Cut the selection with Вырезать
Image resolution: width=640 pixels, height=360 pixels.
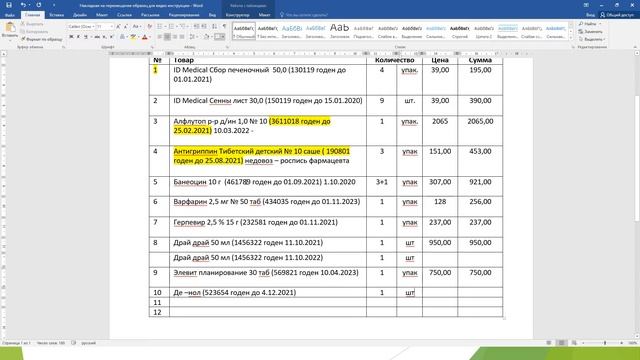pyautogui.click(x=32, y=24)
